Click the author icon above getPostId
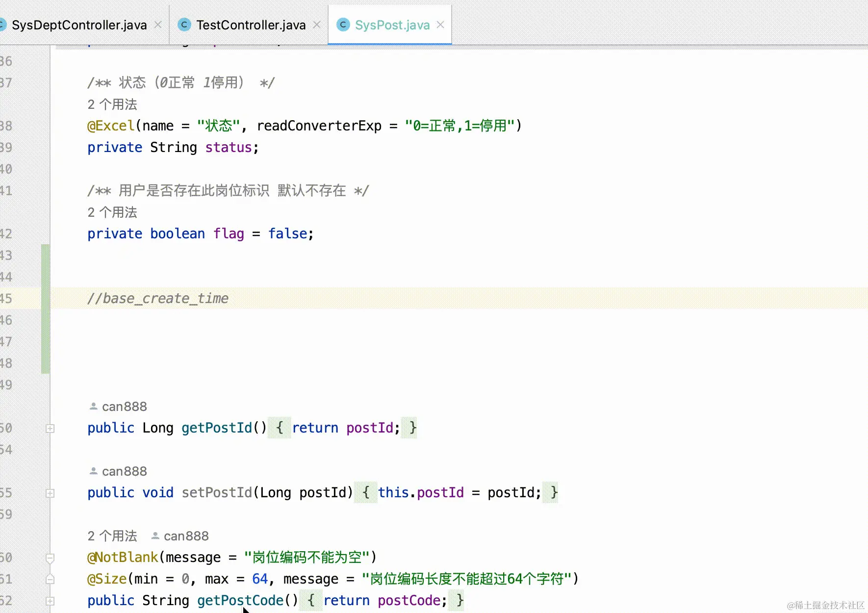The width and height of the screenshot is (868, 613). pos(93,407)
